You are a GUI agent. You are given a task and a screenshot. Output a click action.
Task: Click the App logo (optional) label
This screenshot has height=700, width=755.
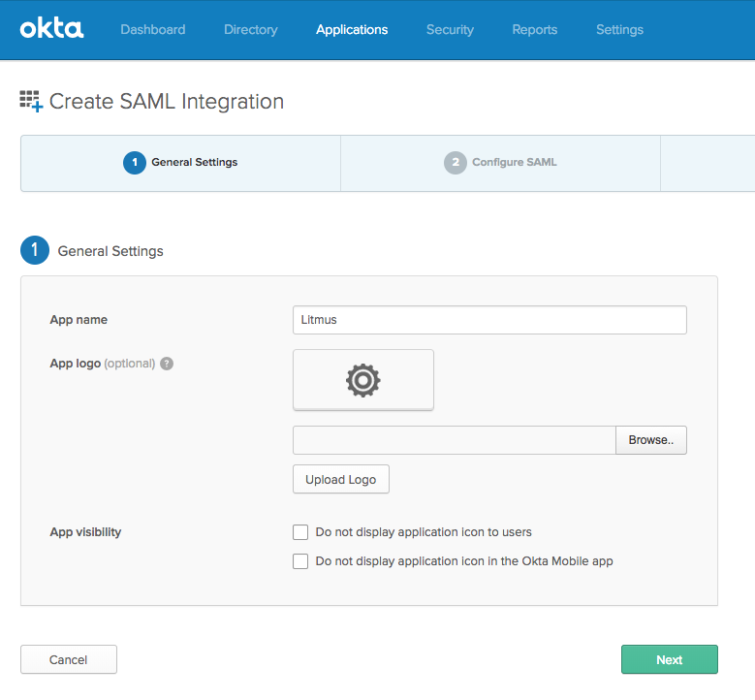coord(103,364)
